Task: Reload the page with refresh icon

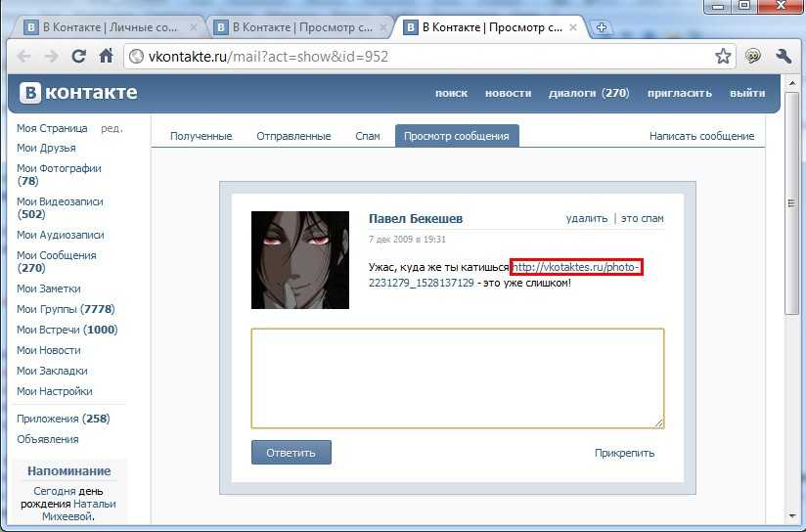Action: (x=78, y=56)
